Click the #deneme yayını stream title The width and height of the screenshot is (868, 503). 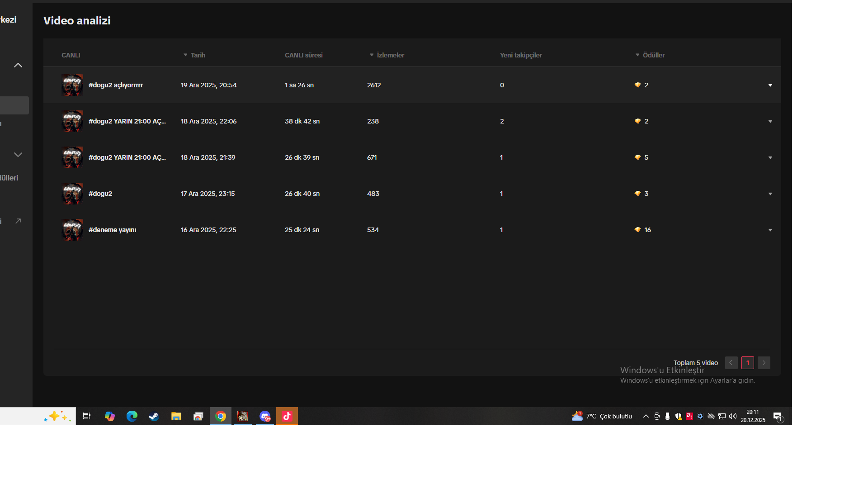coord(112,230)
